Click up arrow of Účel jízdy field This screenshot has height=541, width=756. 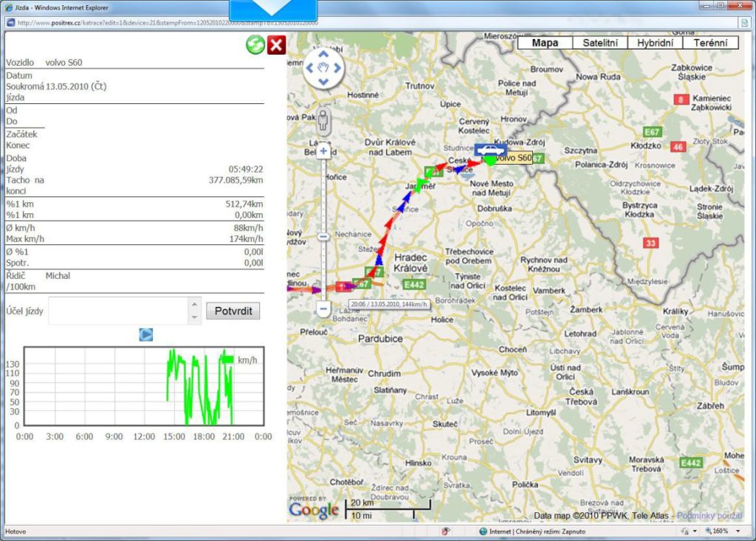pyautogui.click(x=194, y=304)
